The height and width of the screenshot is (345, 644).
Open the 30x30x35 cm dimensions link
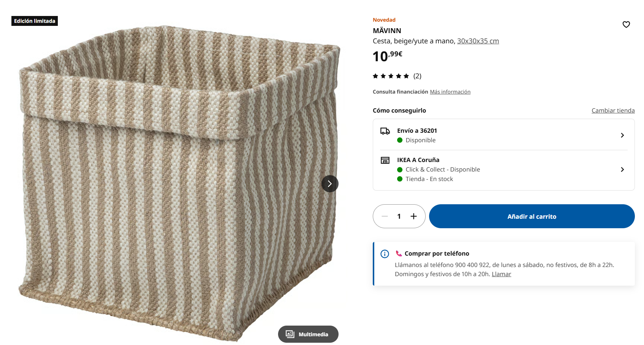478,41
